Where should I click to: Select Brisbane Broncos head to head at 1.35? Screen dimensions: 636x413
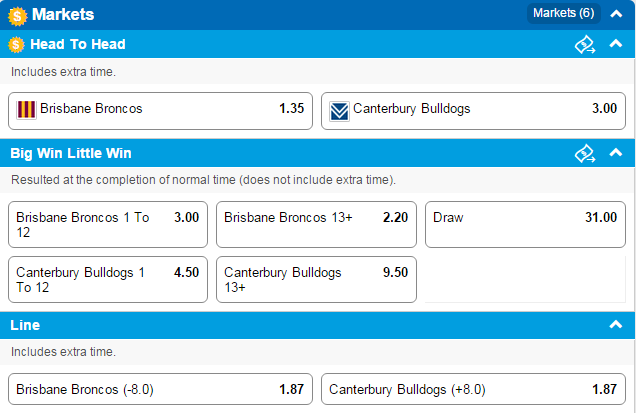(160, 111)
